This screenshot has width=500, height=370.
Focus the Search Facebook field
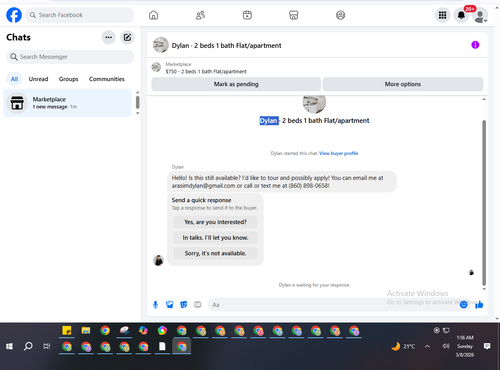[x=80, y=15]
